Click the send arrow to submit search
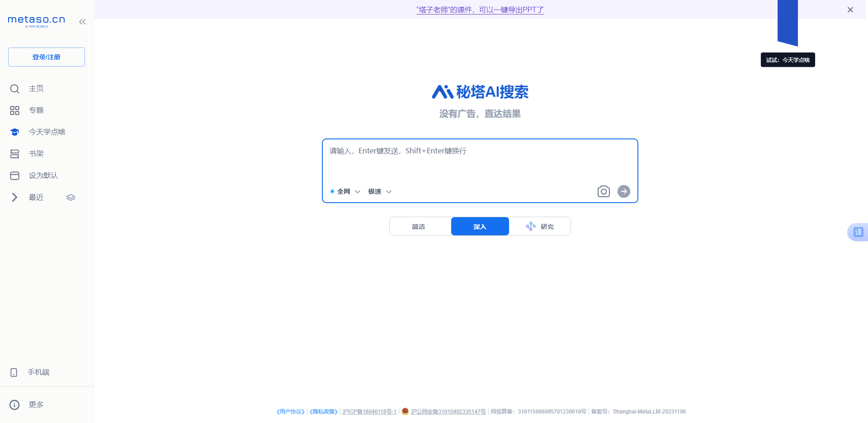The width and height of the screenshot is (868, 423). [x=624, y=191]
